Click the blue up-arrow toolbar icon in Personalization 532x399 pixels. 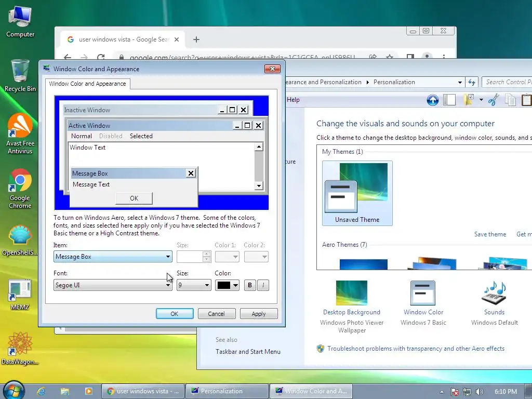(433, 100)
